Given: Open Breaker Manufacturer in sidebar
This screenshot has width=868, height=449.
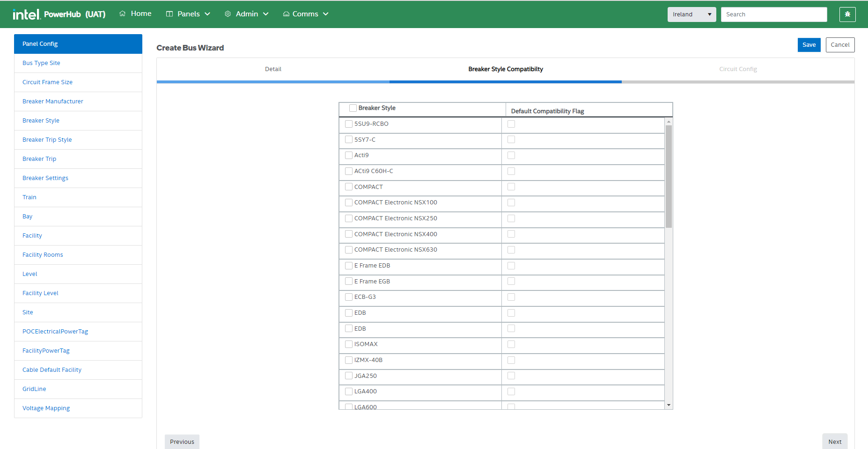Looking at the screenshot, I should (53, 101).
